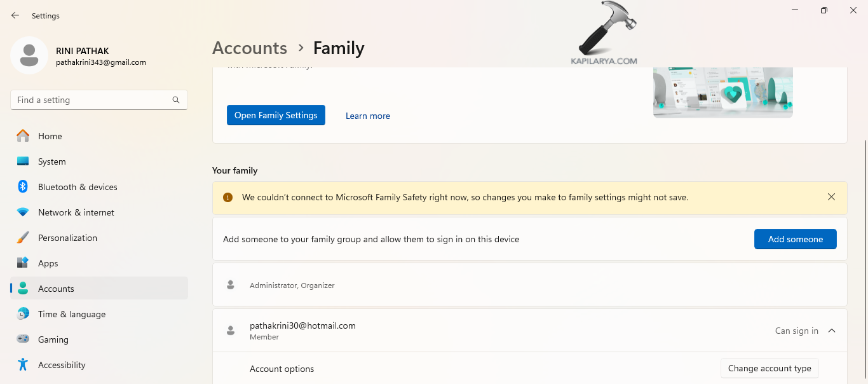Click the Change account type button

(770, 368)
